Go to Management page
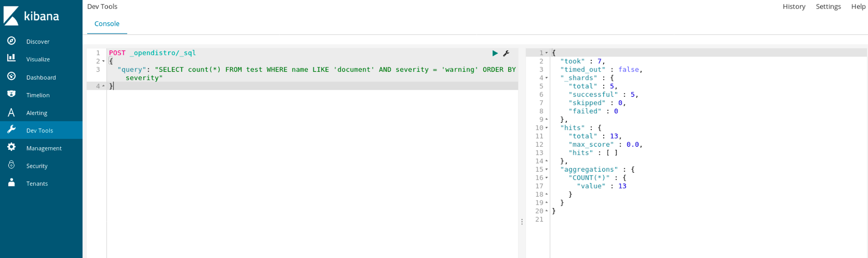This screenshot has width=868, height=258. pyautogui.click(x=44, y=148)
